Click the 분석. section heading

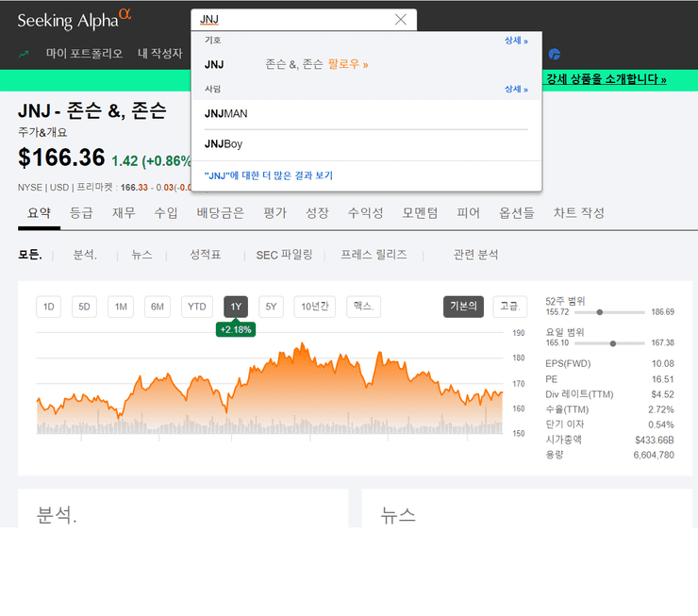(57, 515)
